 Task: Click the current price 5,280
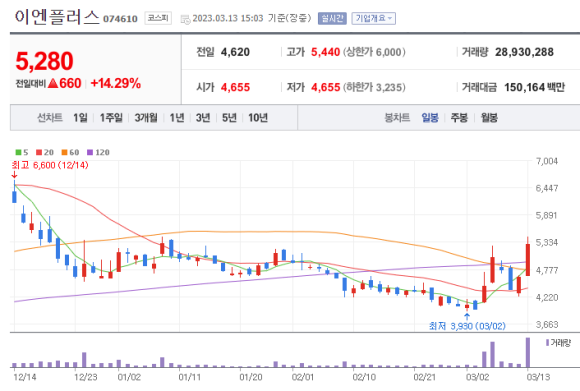pyautogui.click(x=44, y=61)
